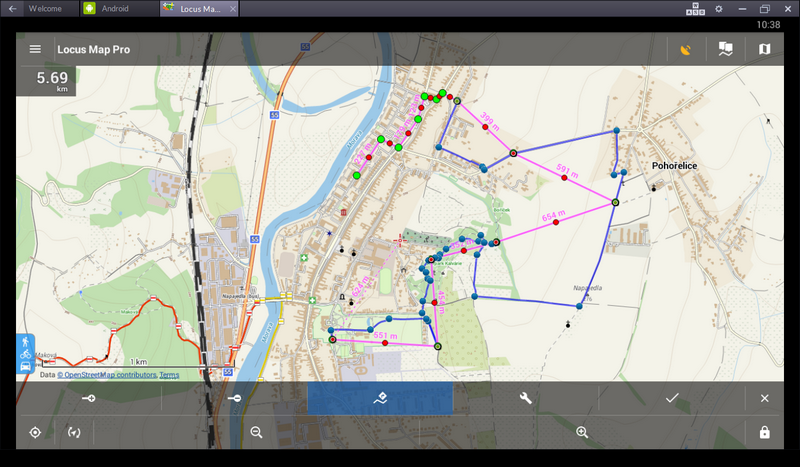The image size is (800, 467).
Task: Toggle the screen lock icon
Action: [764, 432]
